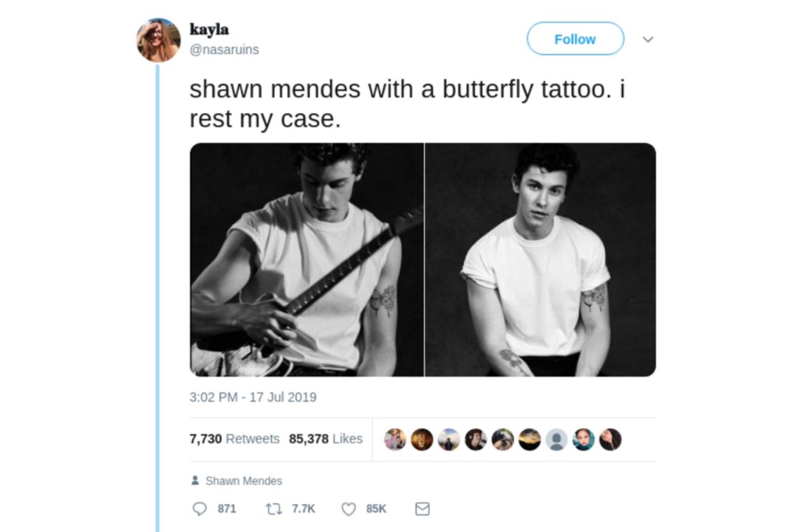
Task: Click the default gray silhouette liker avatar
Action: (x=556, y=440)
